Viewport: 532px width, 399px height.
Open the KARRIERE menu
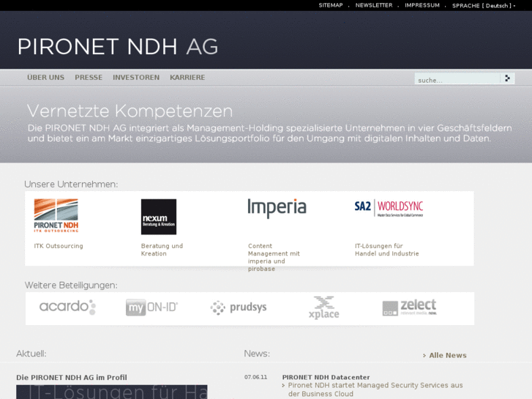coord(187,78)
